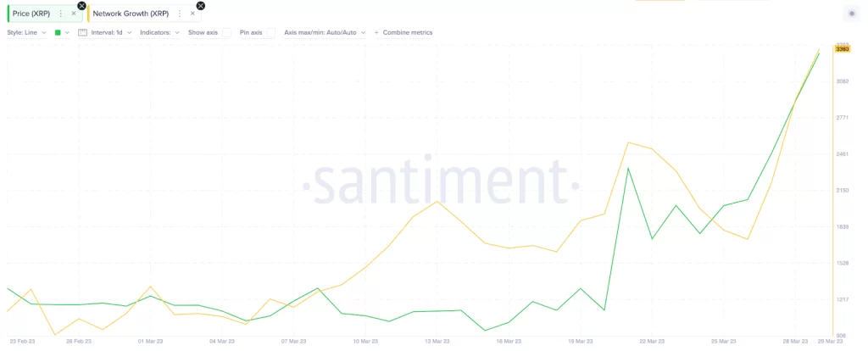The image size is (868, 351).
Task: Click the 26 Feb 23 date label
Action: (79, 342)
